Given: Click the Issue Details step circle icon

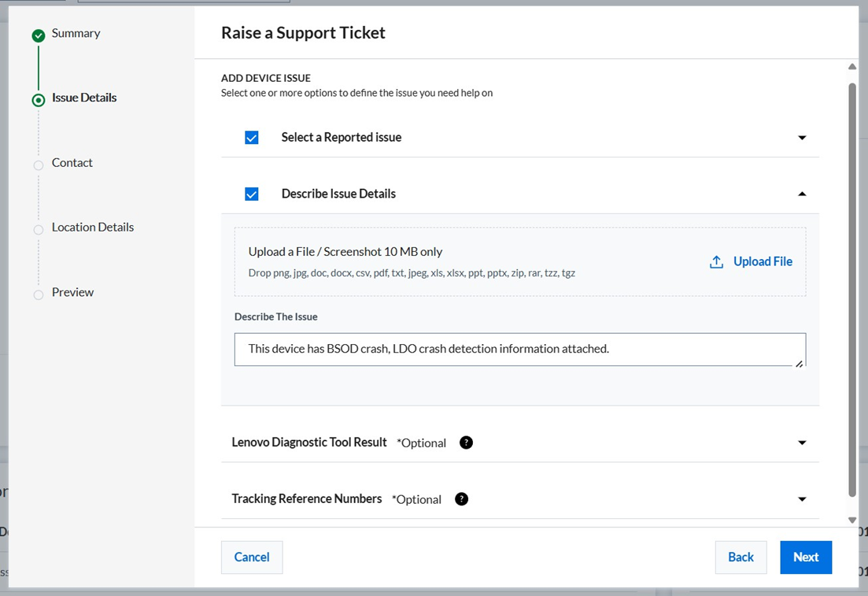Looking at the screenshot, I should click(38, 100).
